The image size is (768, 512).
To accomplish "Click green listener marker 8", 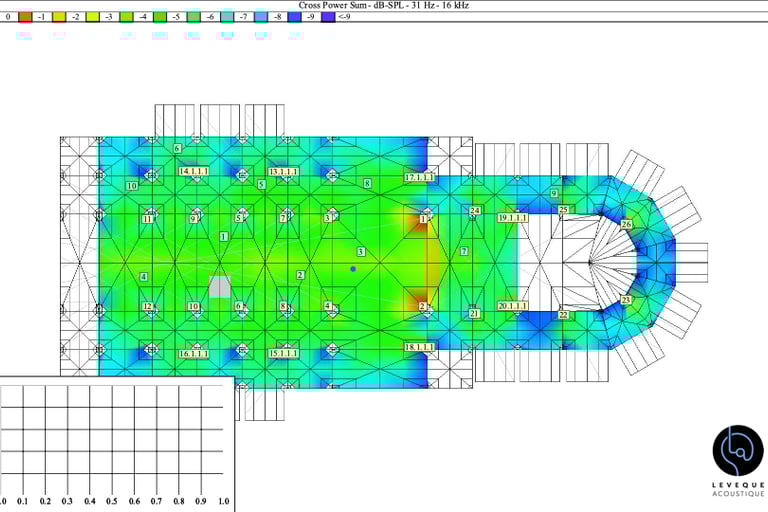I will 367,184.
